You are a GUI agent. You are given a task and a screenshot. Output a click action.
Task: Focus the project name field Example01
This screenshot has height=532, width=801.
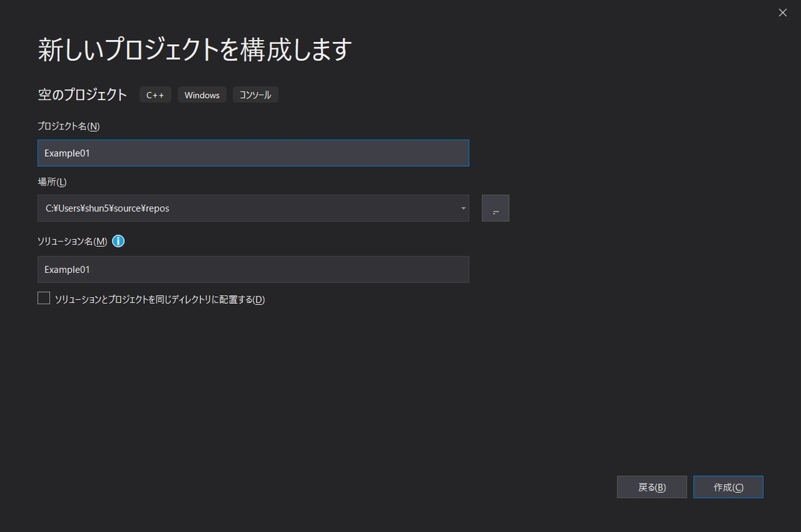[x=253, y=153]
